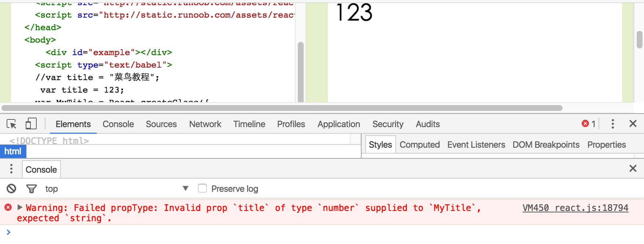Image resolution: width=644 pixels, height=244 pixels.
Task: Open the Sources tab
Action: [x=161, y=124]
